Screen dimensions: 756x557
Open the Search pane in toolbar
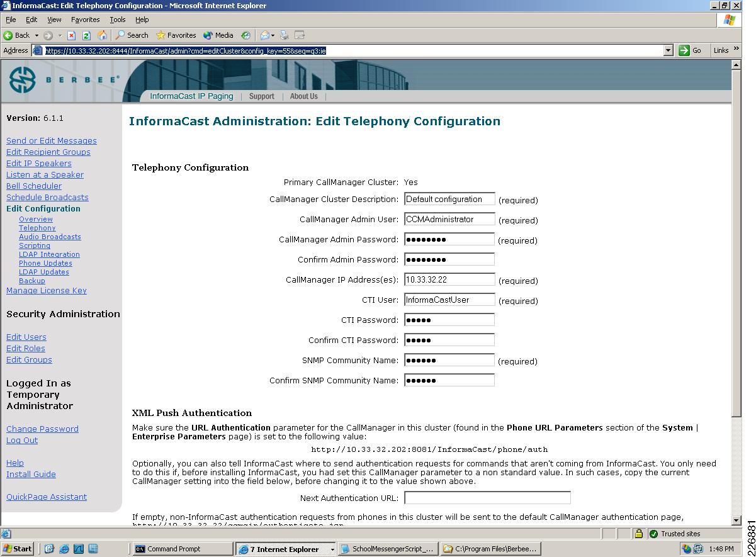point(132,35)
